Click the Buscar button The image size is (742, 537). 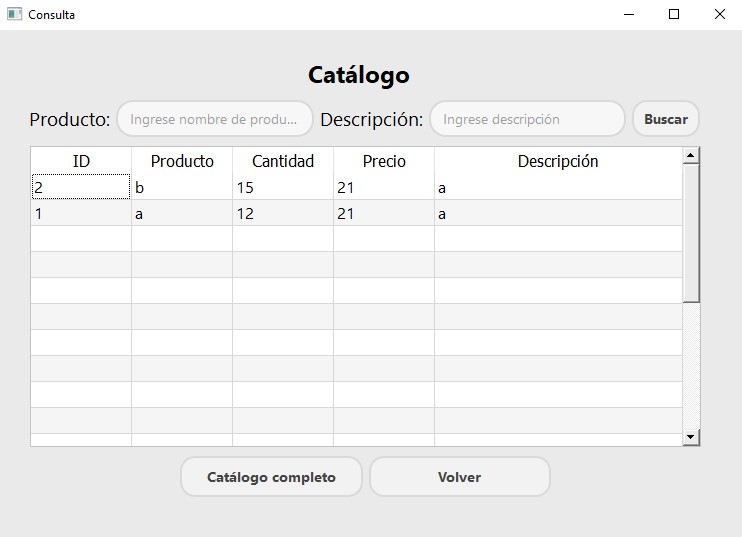point(665,119)
